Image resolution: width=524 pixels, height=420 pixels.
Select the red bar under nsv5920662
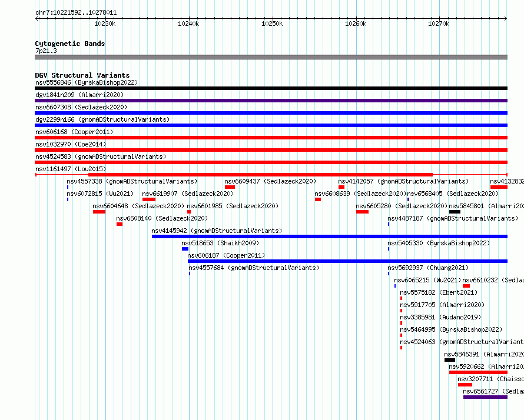(x=479, y=372)
